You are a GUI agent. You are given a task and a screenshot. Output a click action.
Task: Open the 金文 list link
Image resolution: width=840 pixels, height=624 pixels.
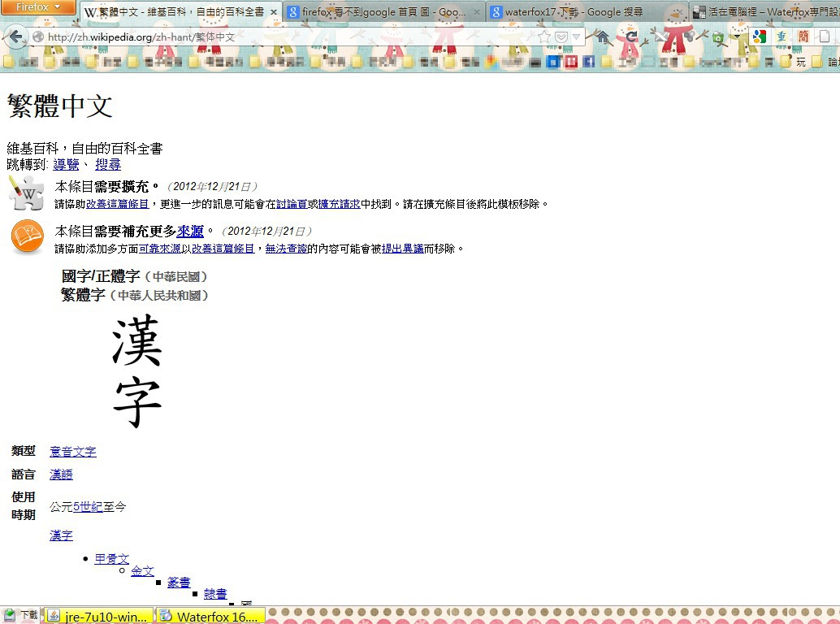pos(142,571)
